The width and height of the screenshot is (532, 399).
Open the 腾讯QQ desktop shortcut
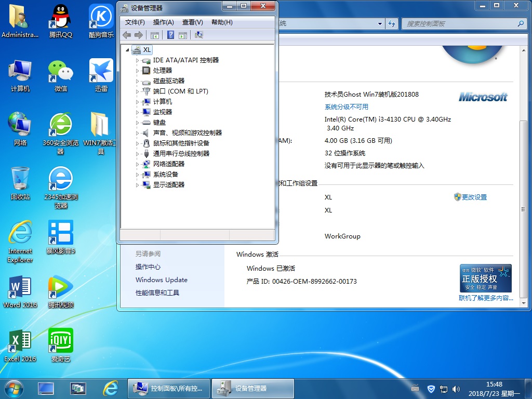click(x=61, y=21)
